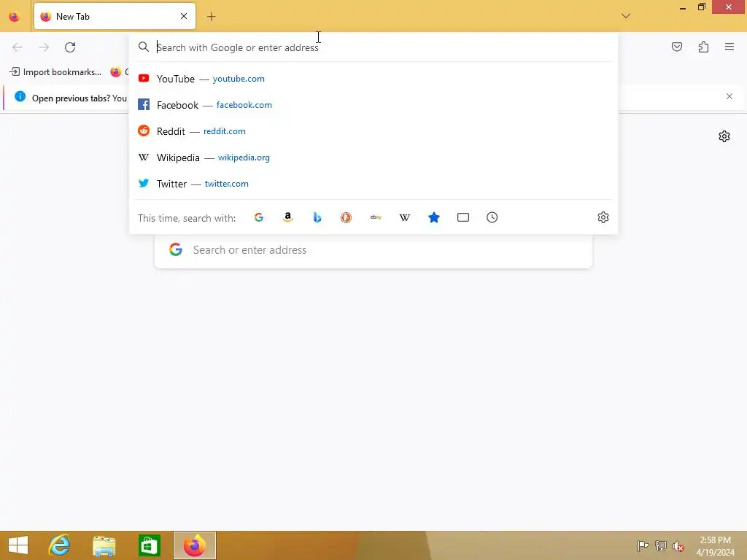Image resolution: width=747 pixels, height=560 pixels.
Task: Open the Action Center flag icon
Action: 643,545
